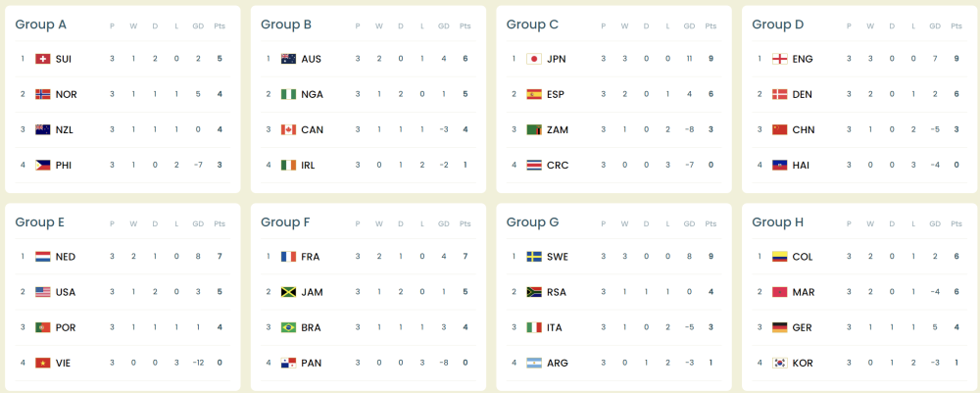Select the MAR team name
The height and width of the screenshot is (393, 980).
(804, 292)
